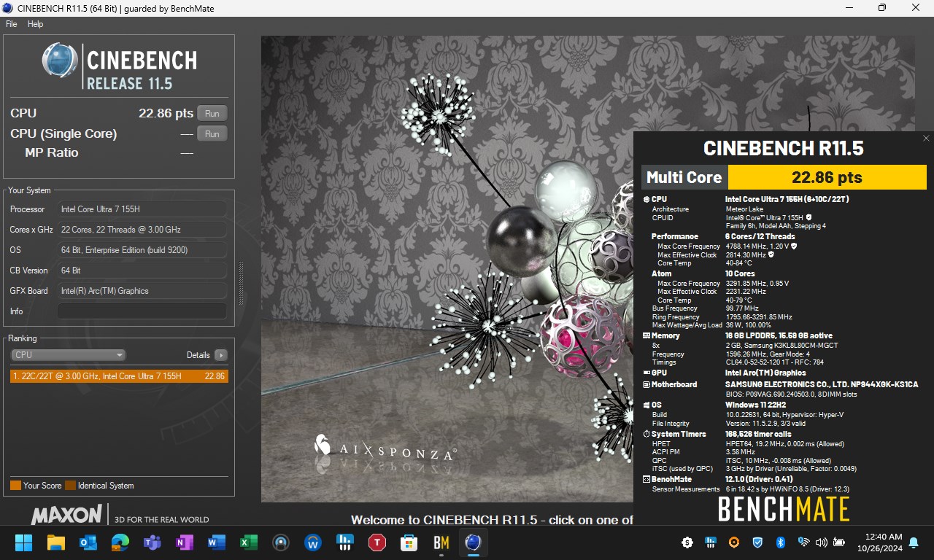Open Microsoft Teams from taskbar
934x560 pixels.
(152, 542)
